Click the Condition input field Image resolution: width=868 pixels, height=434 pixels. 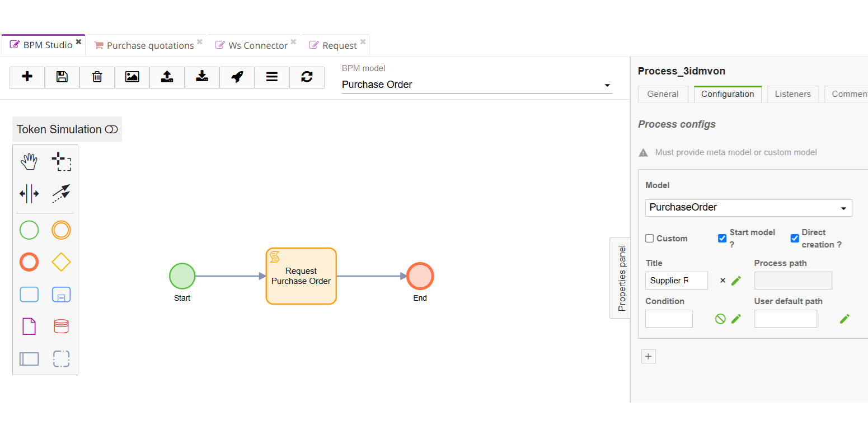[669, 319]
